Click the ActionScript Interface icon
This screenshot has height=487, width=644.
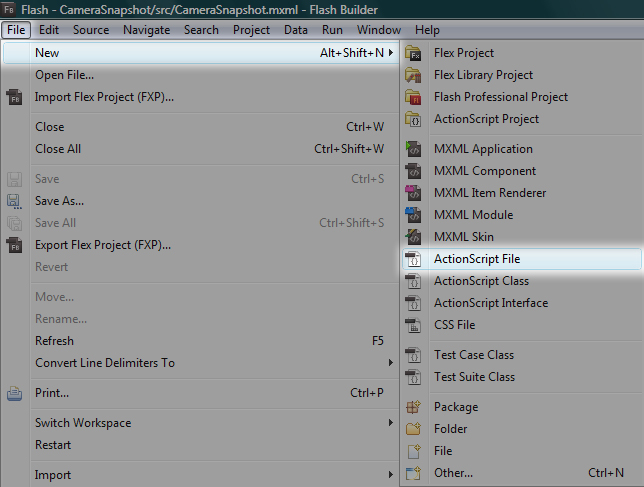[413, 303]
